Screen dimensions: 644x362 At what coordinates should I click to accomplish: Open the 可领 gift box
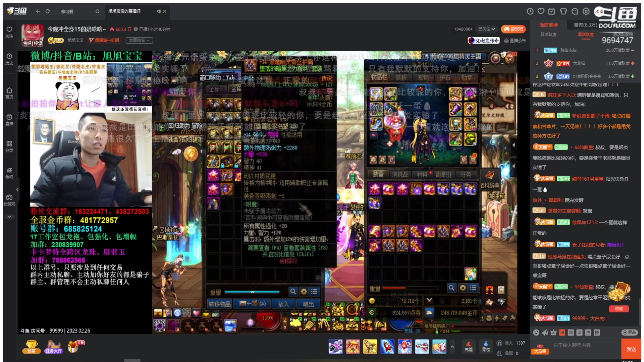coord(75,347)
